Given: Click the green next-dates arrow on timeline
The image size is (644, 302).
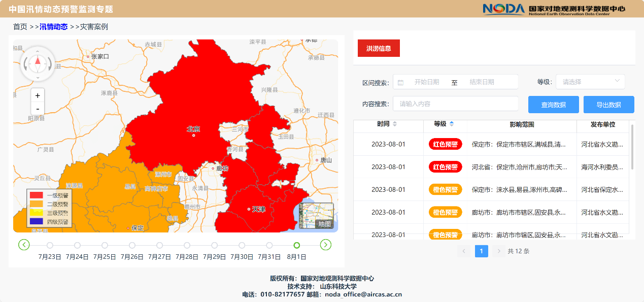Looking at the screenshot, I should click(325, 245).
